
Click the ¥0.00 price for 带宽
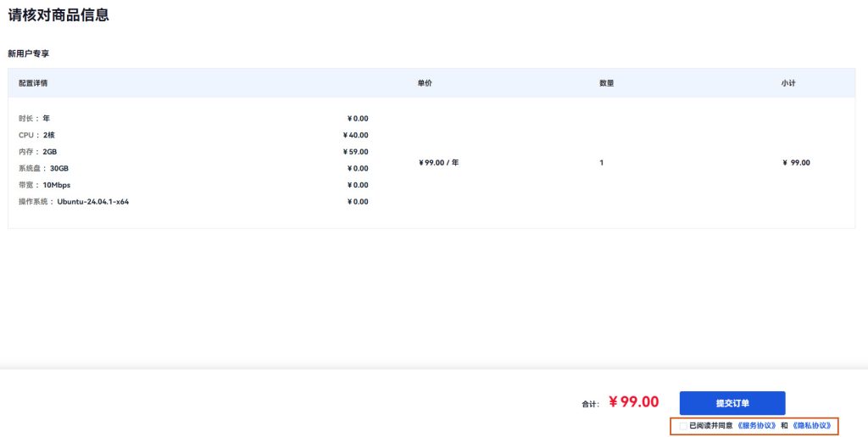[x=358, y=185]
